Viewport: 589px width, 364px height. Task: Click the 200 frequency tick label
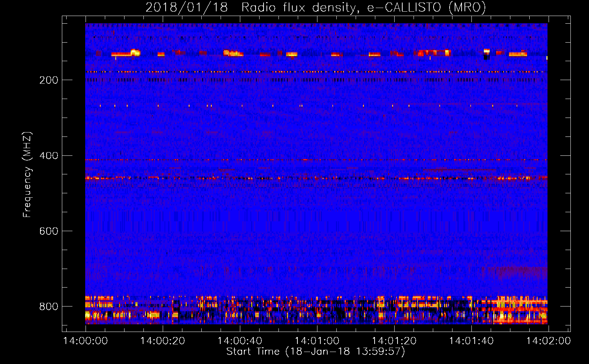tap(49, 80)
